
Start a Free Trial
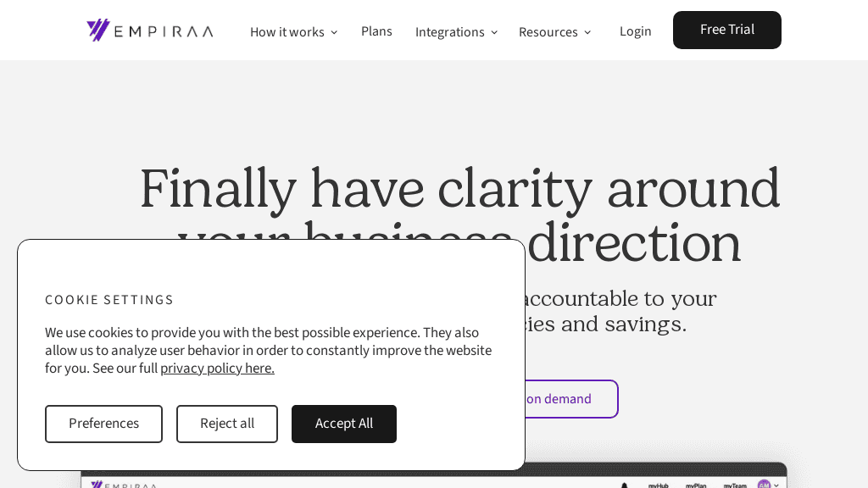point(726,30)
